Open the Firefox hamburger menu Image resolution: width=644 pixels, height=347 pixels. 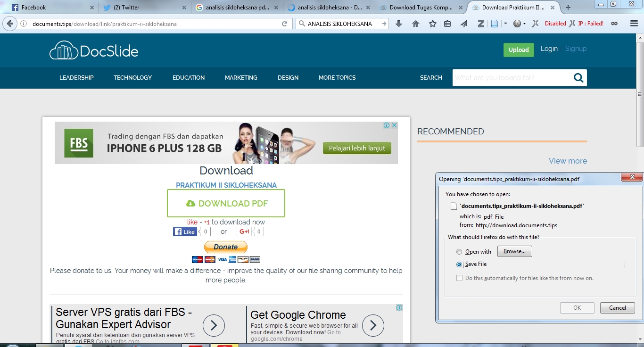(634, 24)
